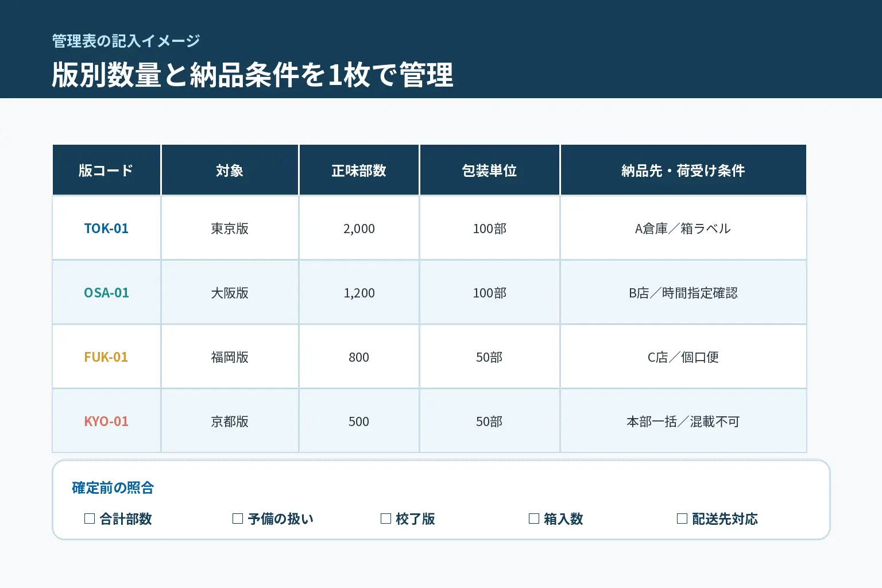Image resolution: width=882 pixels, height=588 pixels.
Task: Click the FUK-01 version code
Action: (106, 357)
